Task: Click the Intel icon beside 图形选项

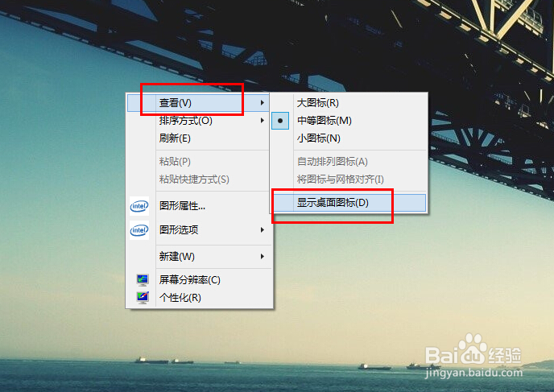Action: [x=139, y=230]
